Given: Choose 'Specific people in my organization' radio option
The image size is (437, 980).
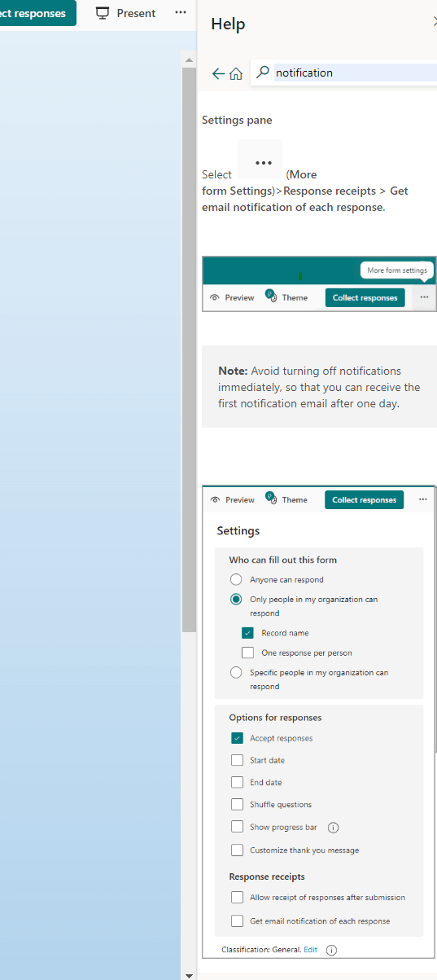Looking at the screenshot, I should pos(236,673).
